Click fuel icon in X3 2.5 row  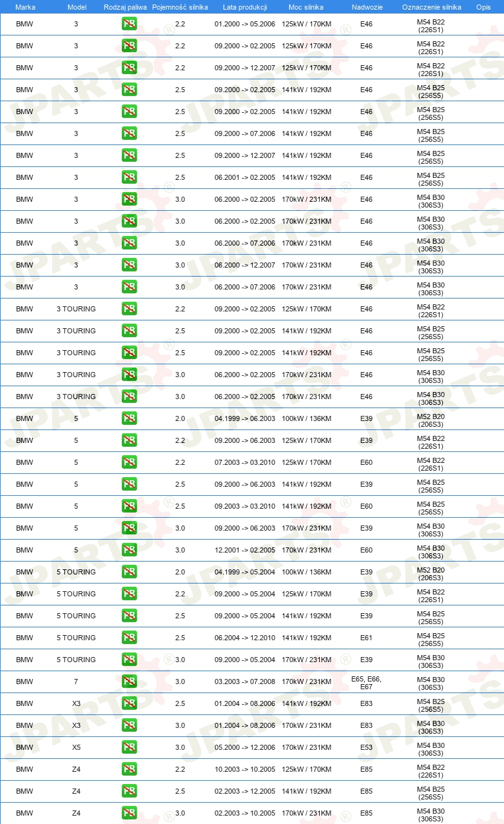tap(129, 704)
